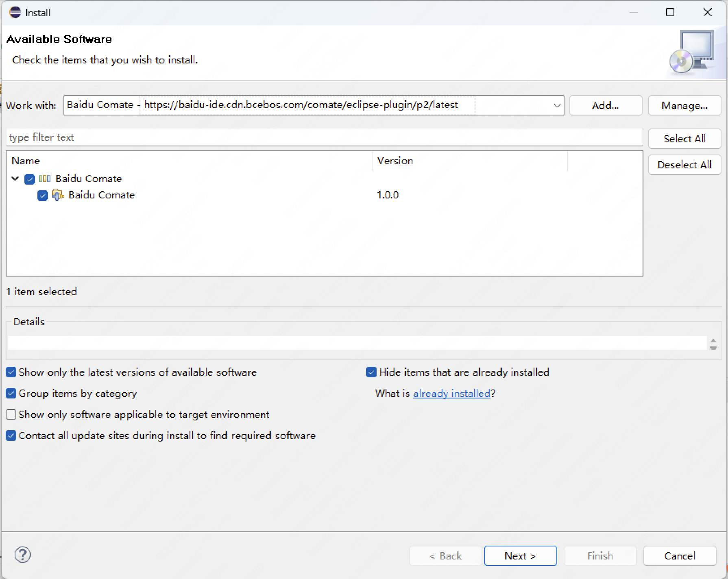Open Manage... software sites button
Image resolution: width=728 pixels, height=579 pixels.
(684, 105)
